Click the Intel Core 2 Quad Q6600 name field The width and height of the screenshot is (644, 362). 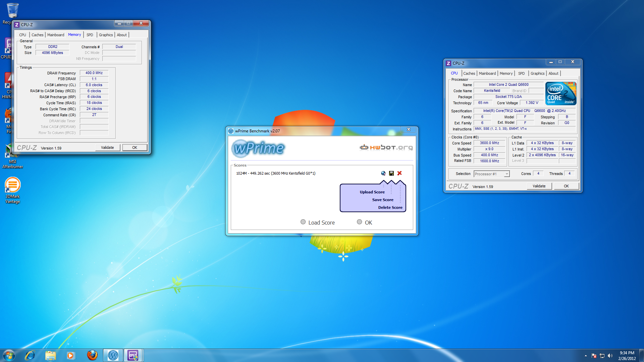point(508,84)
